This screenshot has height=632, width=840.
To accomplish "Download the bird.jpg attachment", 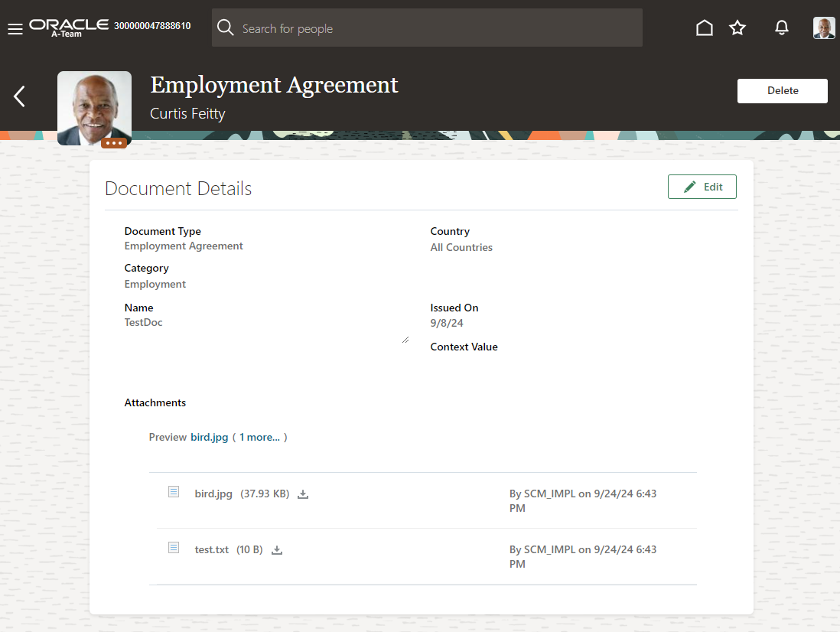I will (x=303, y=494).
